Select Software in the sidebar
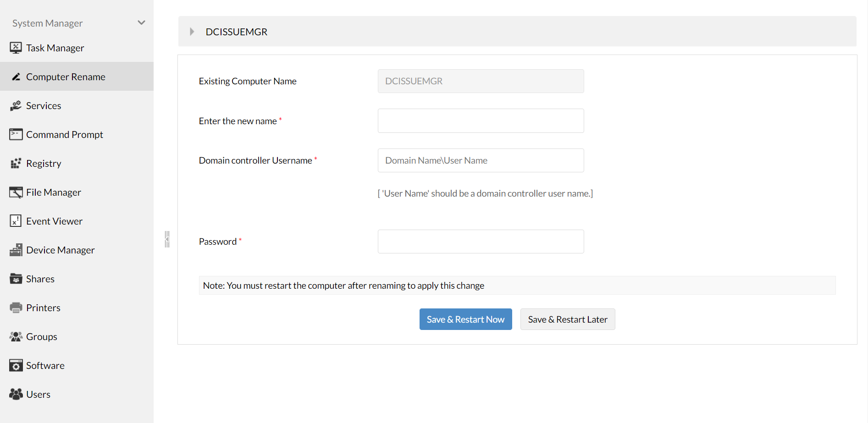The image size is (868, 423). (45, 365)
